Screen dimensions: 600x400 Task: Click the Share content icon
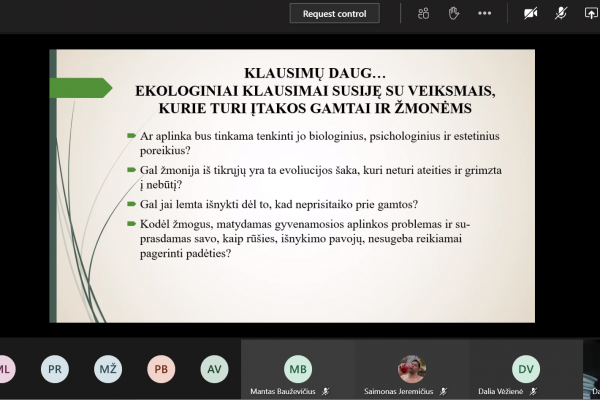(x=591, y=13)
